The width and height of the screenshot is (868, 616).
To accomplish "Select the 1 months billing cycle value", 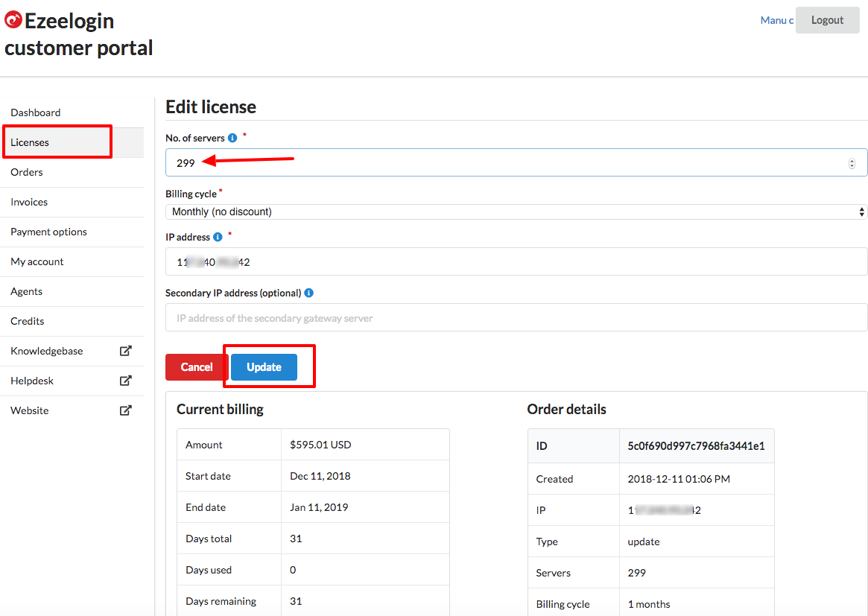I will [649, 604].
